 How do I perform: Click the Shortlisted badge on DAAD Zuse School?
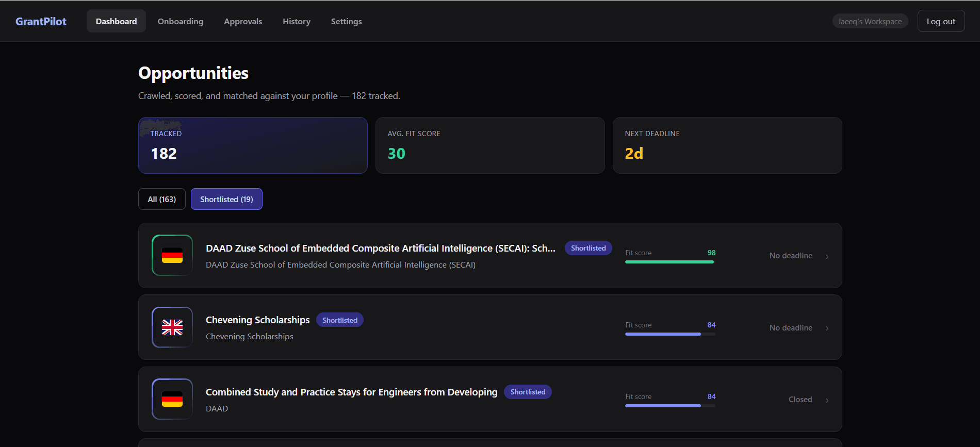589,248
